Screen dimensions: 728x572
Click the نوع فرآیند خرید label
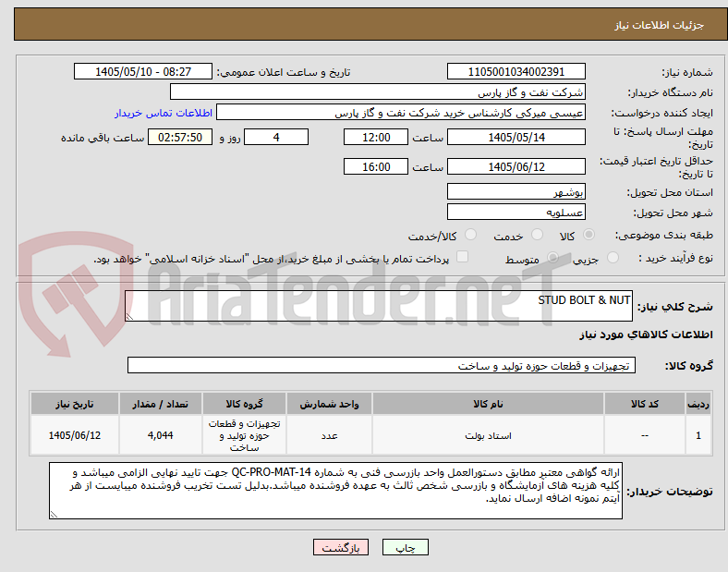(x=676, y=258)
